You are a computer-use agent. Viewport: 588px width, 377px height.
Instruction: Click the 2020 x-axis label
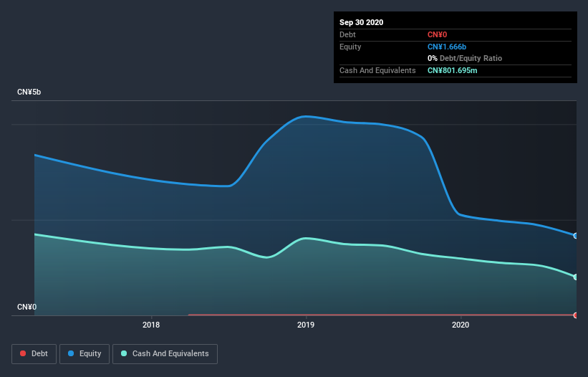[x=460, y=325]
